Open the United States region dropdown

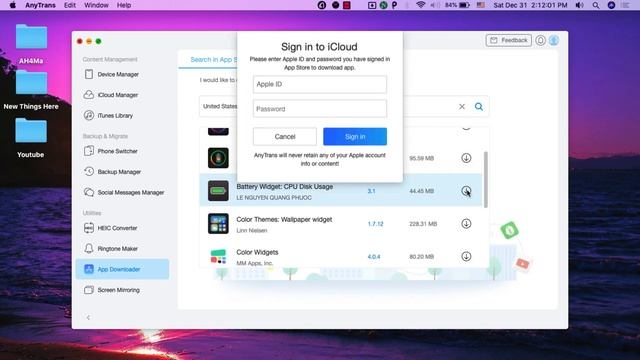pos(220,106)
